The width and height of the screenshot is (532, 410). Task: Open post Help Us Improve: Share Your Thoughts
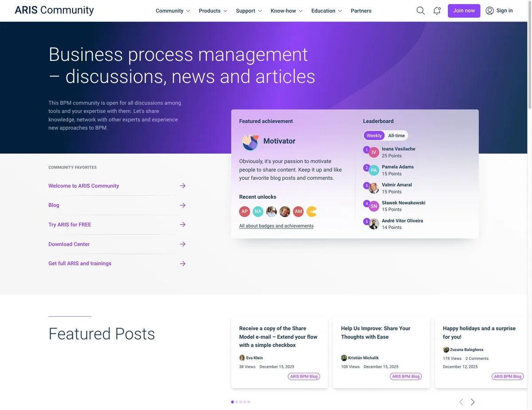pos(376,333)
